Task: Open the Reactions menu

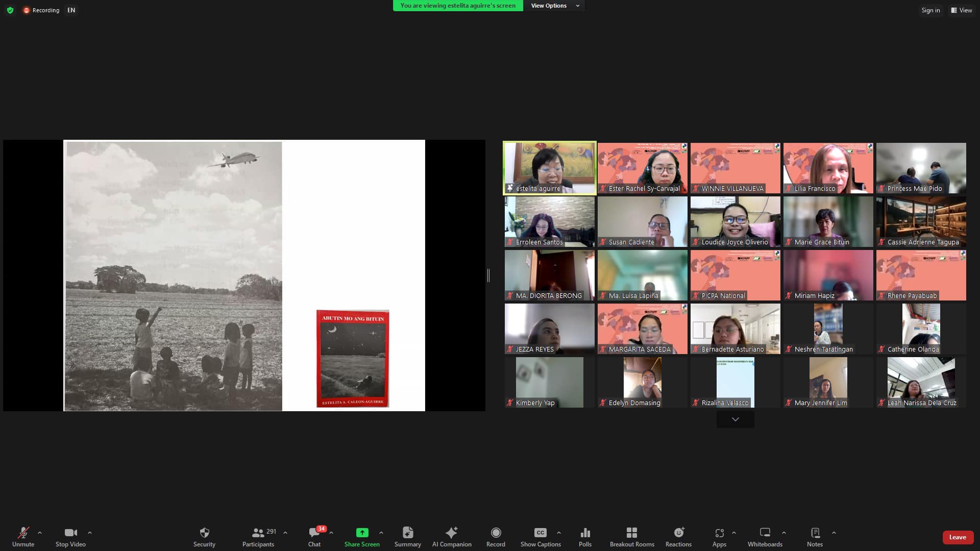Action: pyautogui.click(x=678, y=537)
